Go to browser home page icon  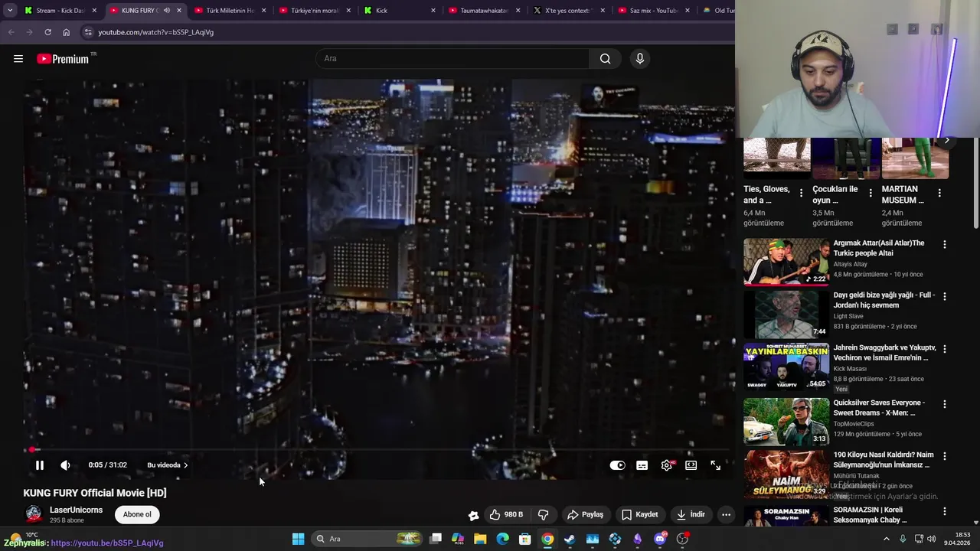[x=66, y=32]
